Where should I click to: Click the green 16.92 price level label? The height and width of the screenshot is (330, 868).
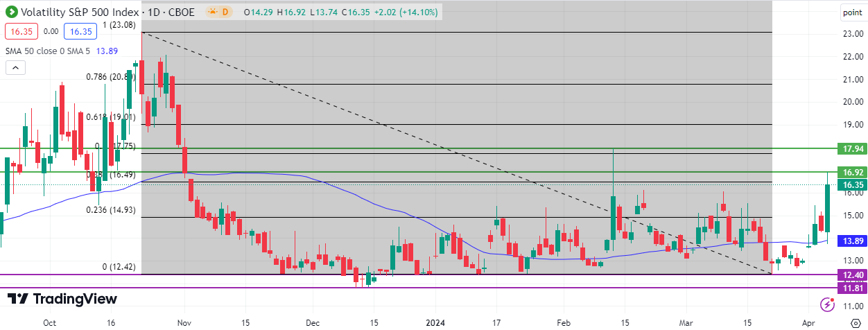coord(851,172)
